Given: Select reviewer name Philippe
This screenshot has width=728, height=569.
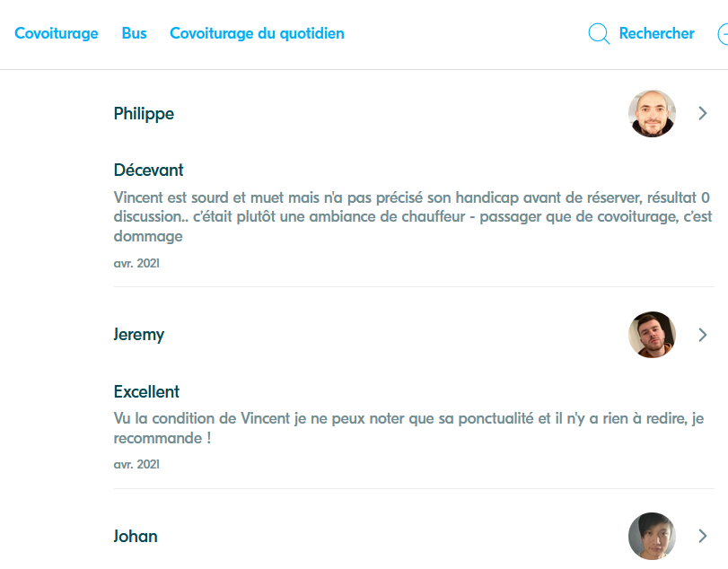Looking at the screenshot, I should pyautogui.click(x=144, y=114).
